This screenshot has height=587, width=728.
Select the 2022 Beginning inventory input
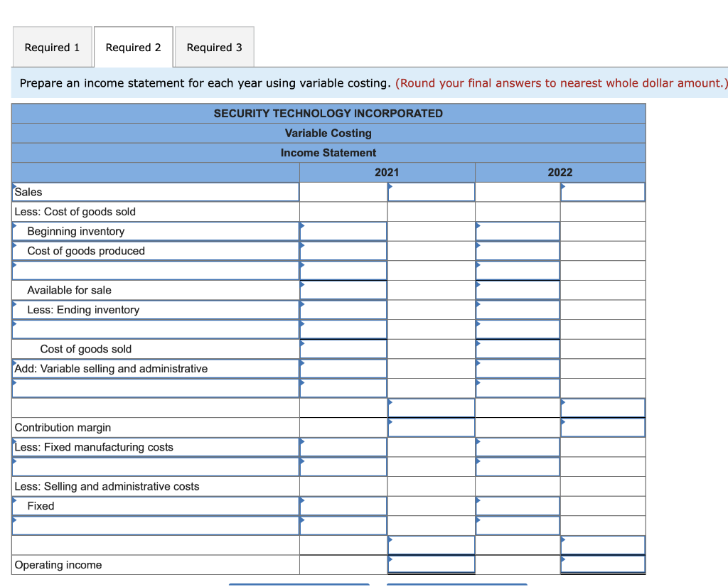click(518, 231)
